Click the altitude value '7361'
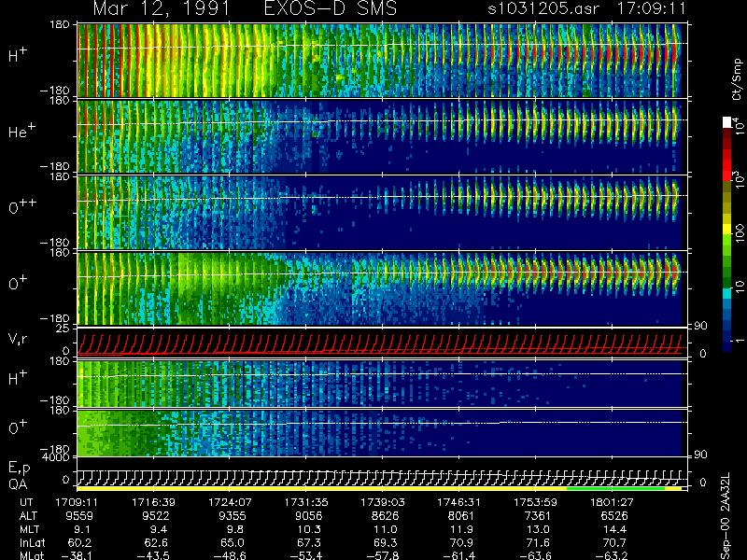Image resolution: width=747 pixels, height=560 pixels. tap(538, 516)
